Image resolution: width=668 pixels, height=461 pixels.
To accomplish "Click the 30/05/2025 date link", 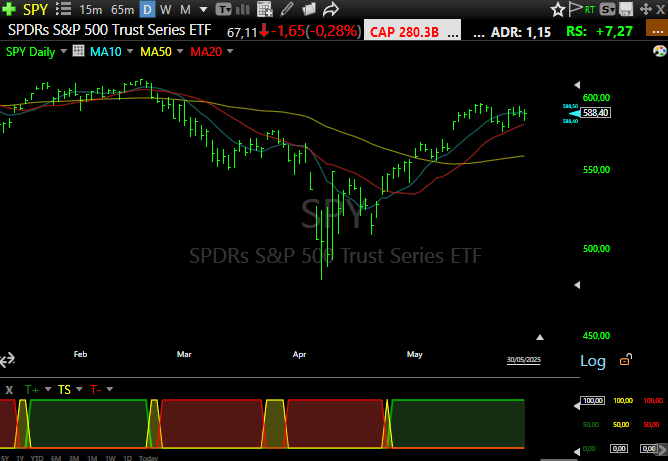I will click(x=524, y=360).
